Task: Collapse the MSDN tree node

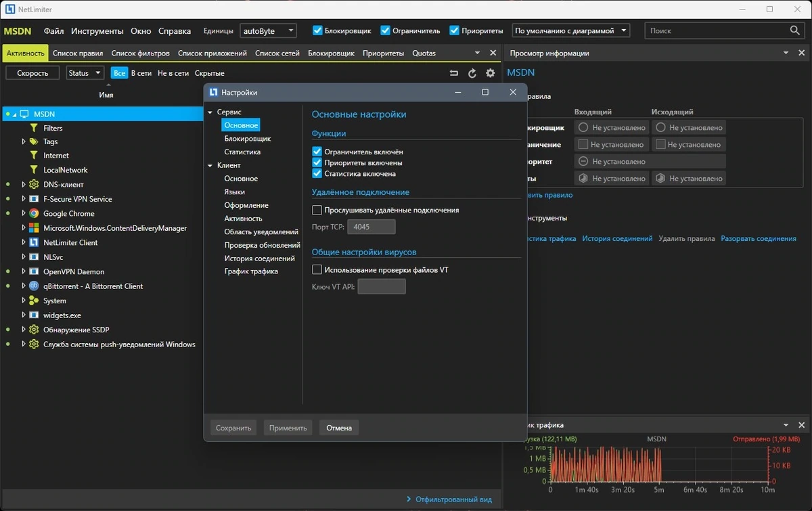Action: click(14, 114)
